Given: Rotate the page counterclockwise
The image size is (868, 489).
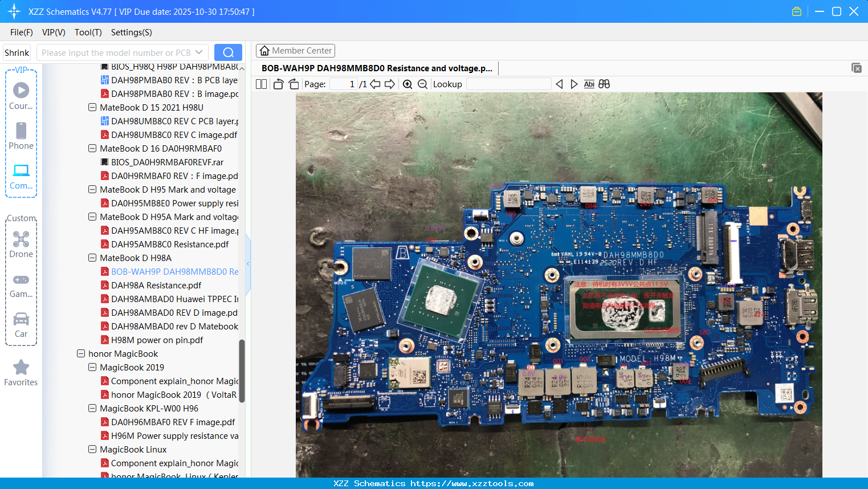Looking at the screenshot, I should click(278, 84).
